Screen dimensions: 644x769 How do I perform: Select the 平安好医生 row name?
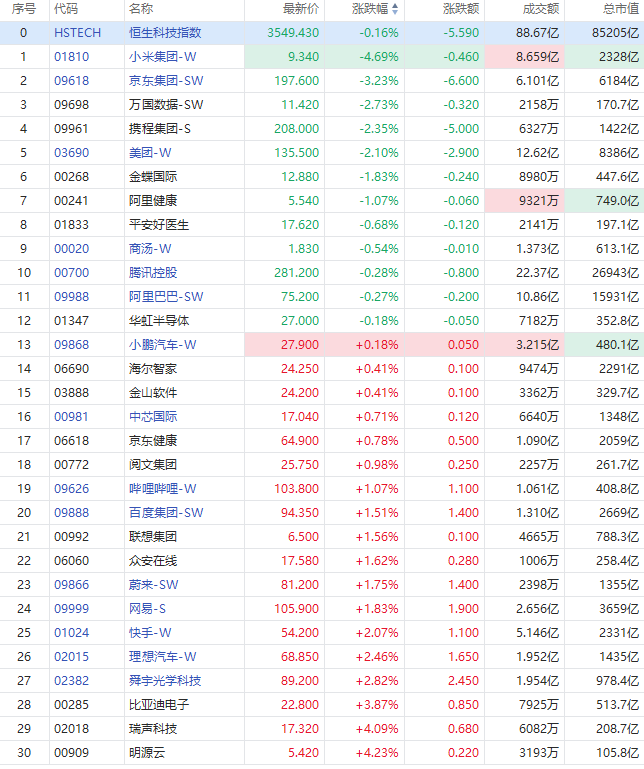(x=159, y=225)
